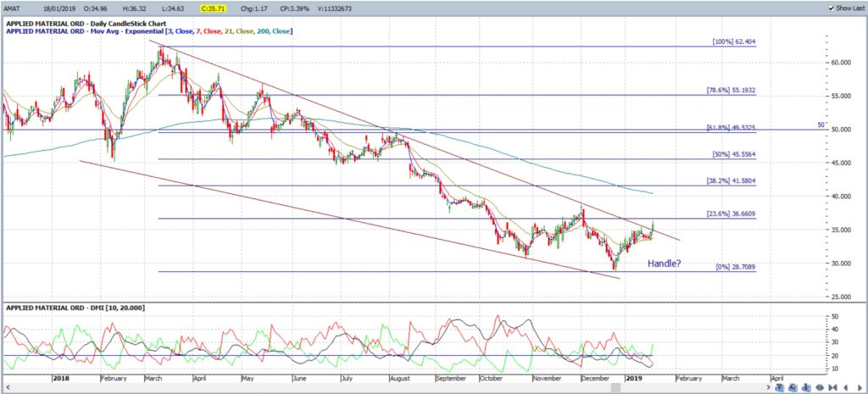Click the compress-horizontally bowtie arrow icon

click(x=833, y=387)
